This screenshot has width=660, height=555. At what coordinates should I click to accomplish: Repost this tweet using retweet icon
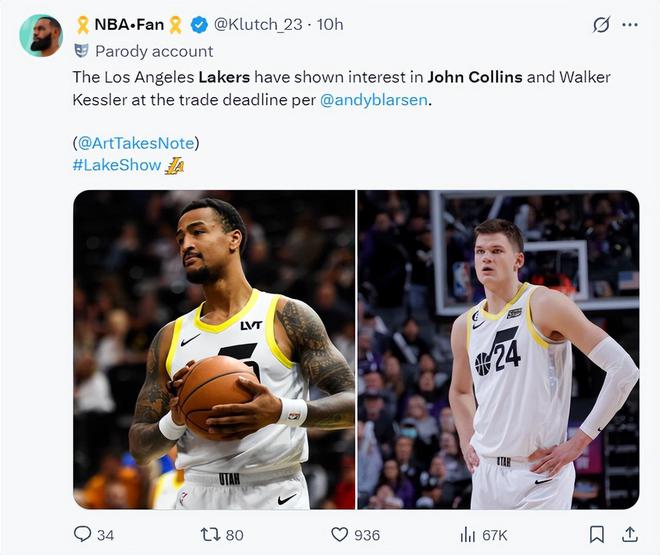pyautogui.click(x=211, y=534)
